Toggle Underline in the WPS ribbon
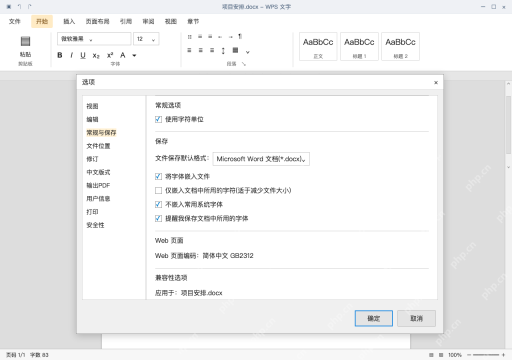512x360 pixels. click(83, 55)
